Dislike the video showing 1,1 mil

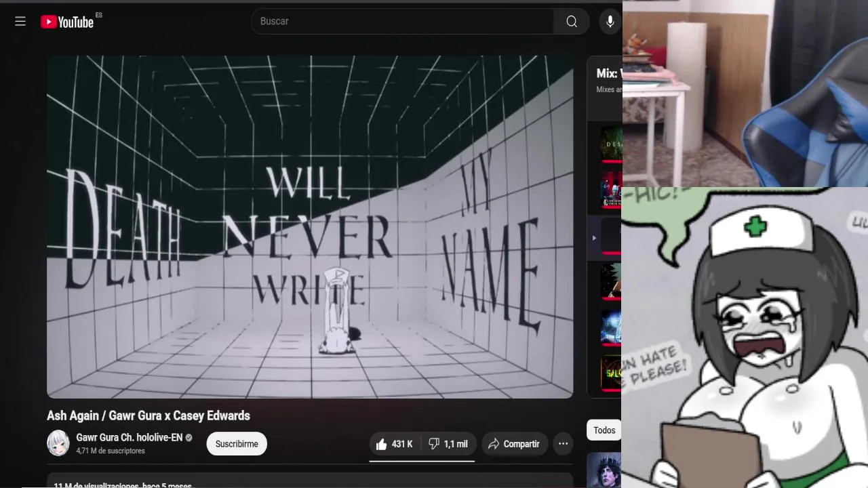click(x=448, y=444)
